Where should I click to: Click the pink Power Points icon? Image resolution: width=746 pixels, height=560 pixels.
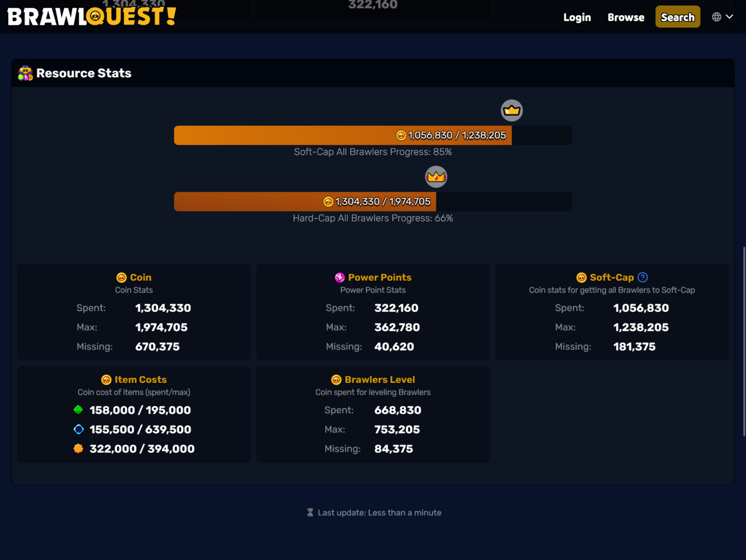point(340,277)
